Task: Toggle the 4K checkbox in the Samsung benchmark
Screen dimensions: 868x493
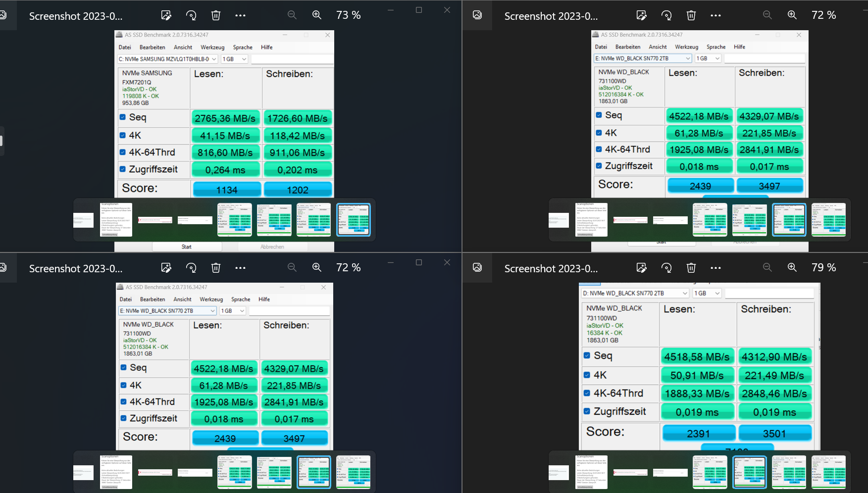Action: (122, 135)
